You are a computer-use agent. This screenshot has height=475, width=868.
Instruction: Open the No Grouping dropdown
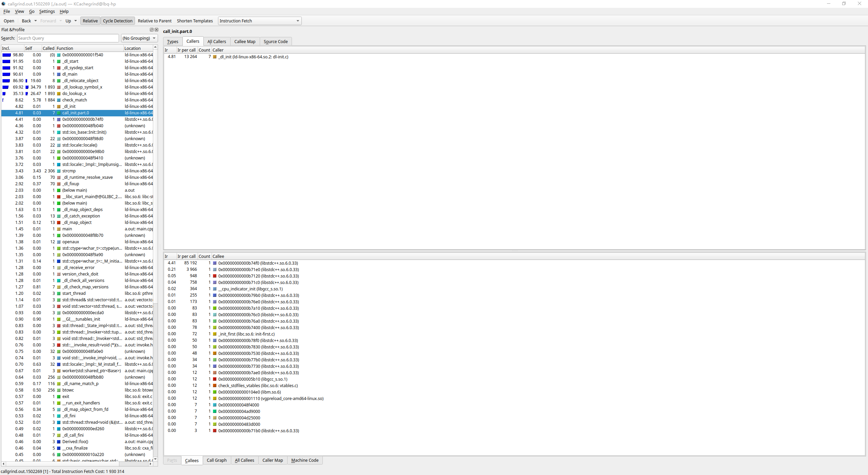[x=139, y=38]
